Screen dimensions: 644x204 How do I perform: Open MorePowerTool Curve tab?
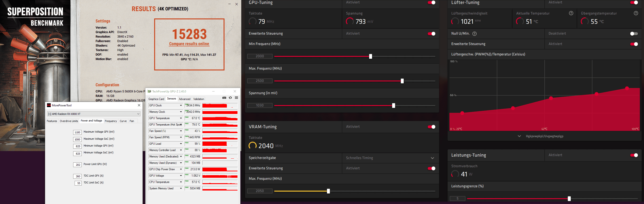point(123,121)
